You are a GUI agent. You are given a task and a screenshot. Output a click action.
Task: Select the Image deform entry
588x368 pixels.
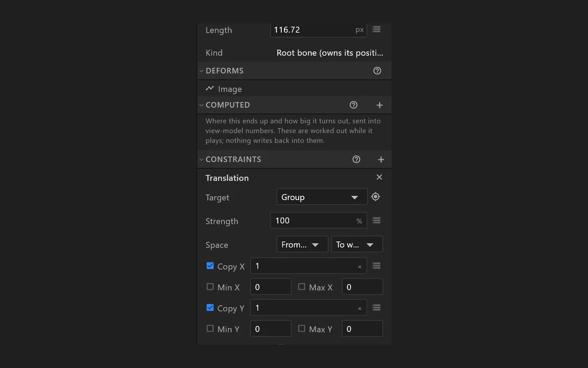[294, 89]
